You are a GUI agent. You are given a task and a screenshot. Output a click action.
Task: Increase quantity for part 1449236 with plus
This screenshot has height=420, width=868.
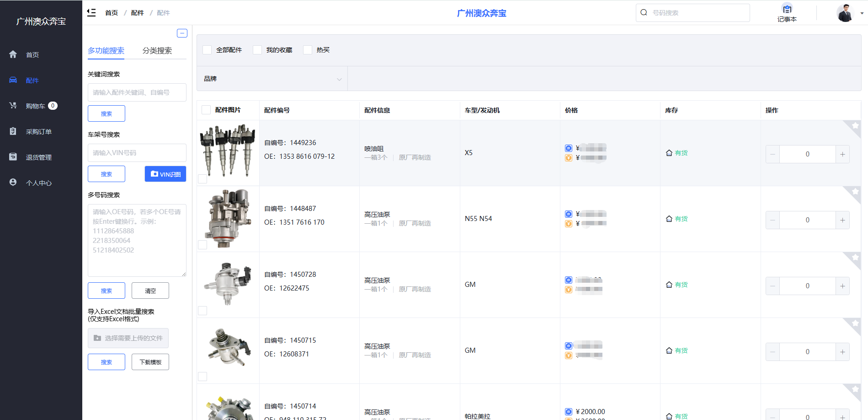842,154
